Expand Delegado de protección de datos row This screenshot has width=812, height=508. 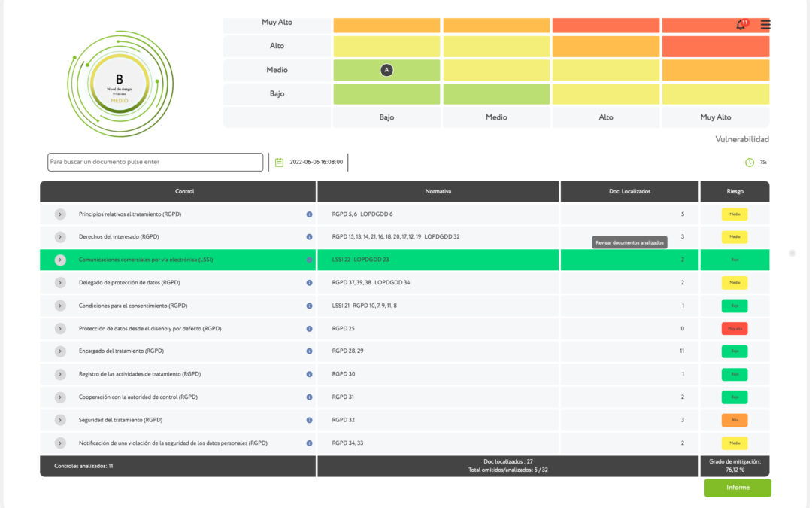pos(61,283)
